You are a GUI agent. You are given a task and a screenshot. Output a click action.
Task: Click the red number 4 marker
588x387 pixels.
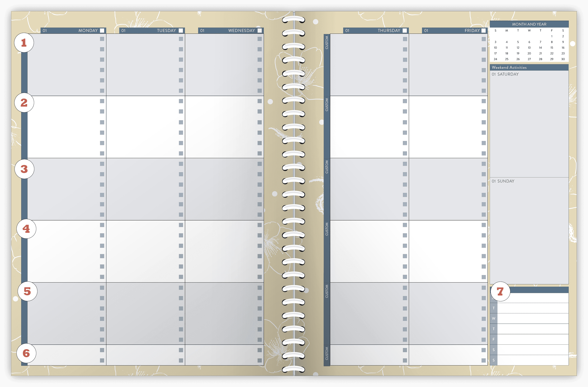click(x=26, y=229)
